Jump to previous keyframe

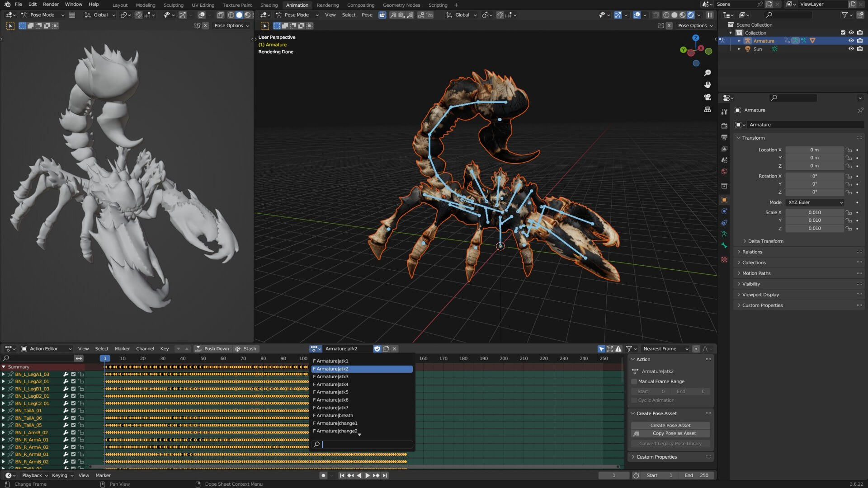[x=350, y=475]
